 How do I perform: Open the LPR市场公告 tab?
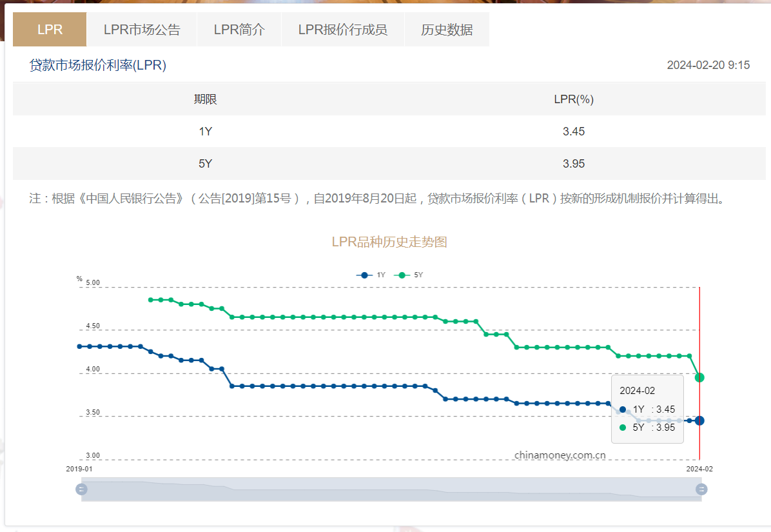pyautogui.click(x=142, y=30)
